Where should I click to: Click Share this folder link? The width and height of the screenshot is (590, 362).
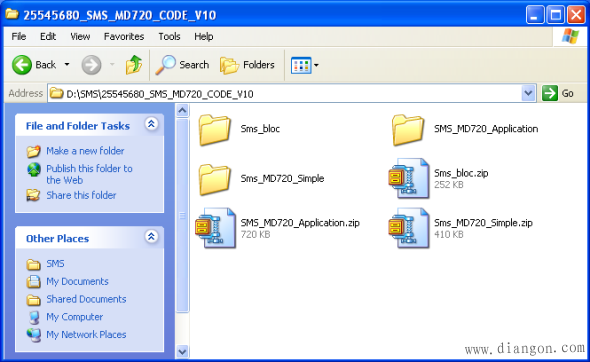pos(81,195)
